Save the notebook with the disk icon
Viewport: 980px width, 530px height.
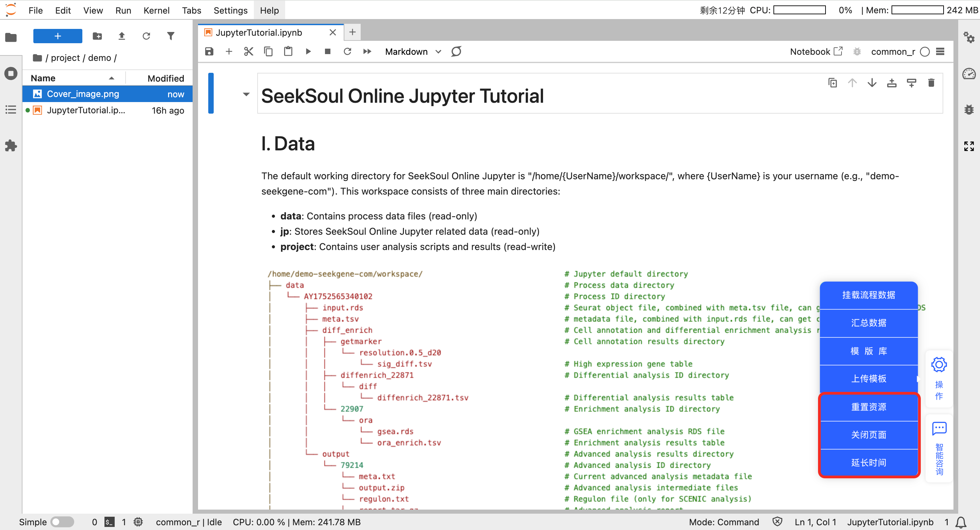pyautogui.click(x=209, y=51)
